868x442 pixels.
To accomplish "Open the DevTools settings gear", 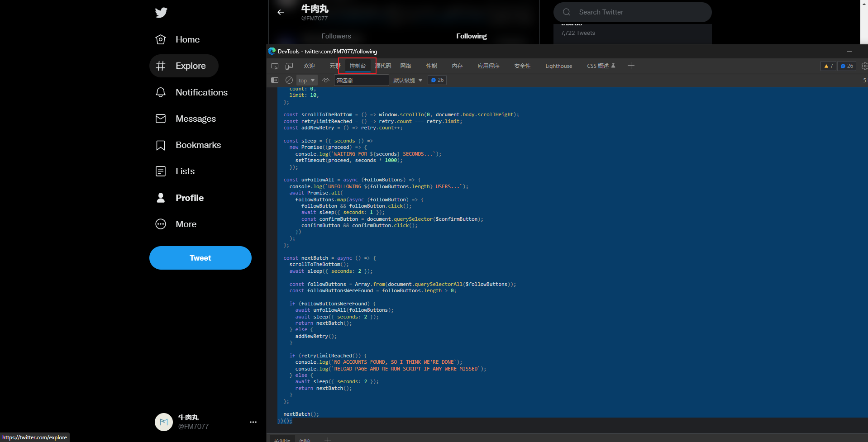I will coord(864,66).
